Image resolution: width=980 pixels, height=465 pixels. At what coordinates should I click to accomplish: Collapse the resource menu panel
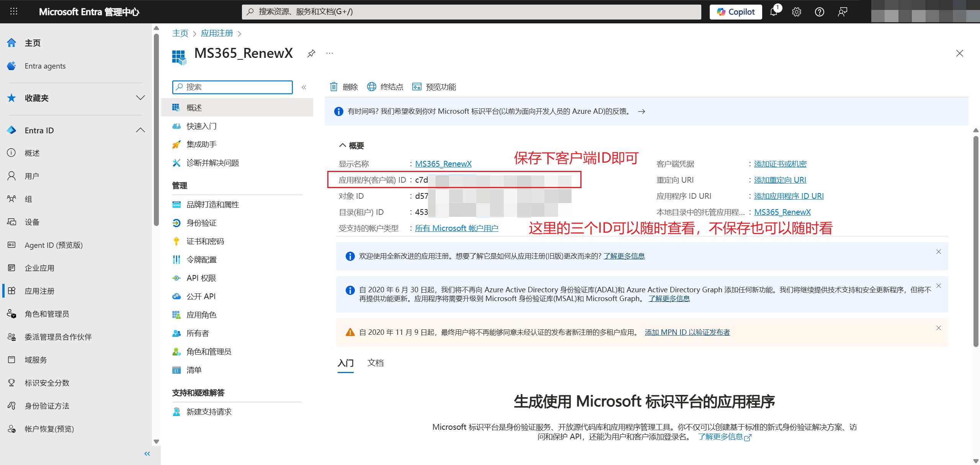pyautogui.click(x=304, y=87)
